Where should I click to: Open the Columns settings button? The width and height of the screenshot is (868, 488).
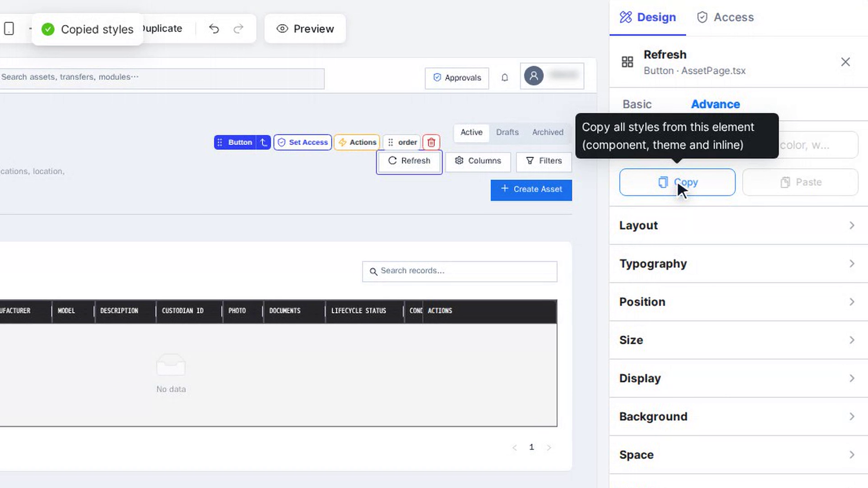tap(478, 161)
